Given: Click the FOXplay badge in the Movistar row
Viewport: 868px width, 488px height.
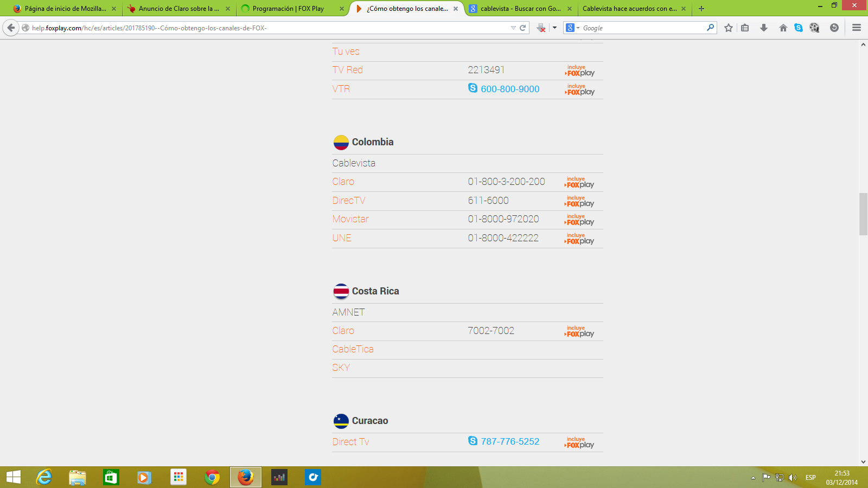Looking at the screenshot, I should (x=579, y=220).
